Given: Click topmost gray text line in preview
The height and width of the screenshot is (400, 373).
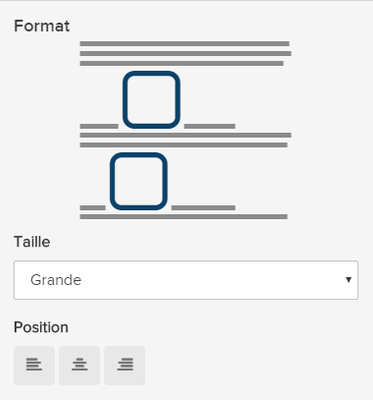Looking at the screenshot, I should tap(184, 44).
